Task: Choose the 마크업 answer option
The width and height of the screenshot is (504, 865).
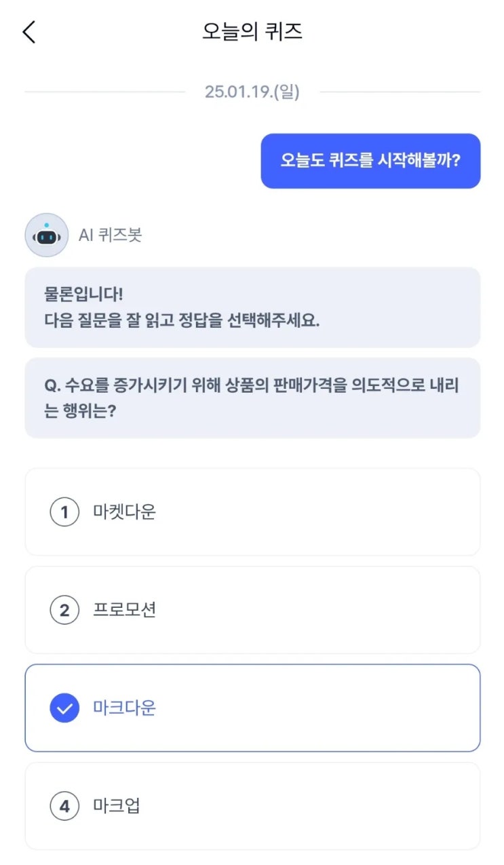Action: pos(116,807)
